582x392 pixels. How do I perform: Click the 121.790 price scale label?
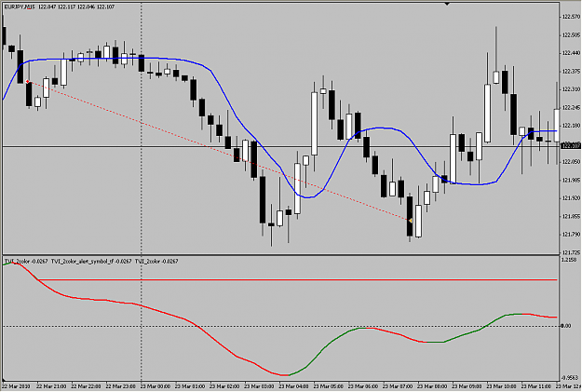pos(571,235)
